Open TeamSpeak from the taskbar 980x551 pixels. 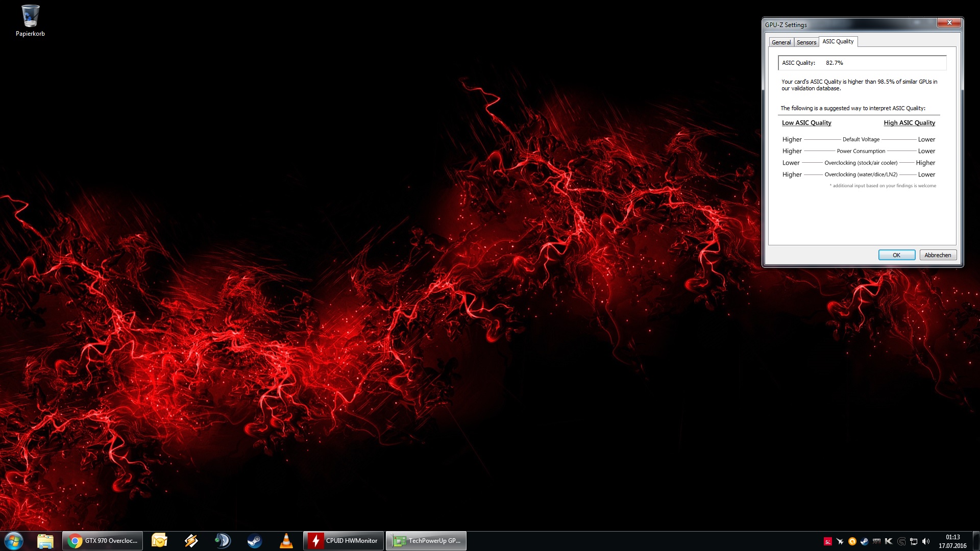click(x=223, y=541)
